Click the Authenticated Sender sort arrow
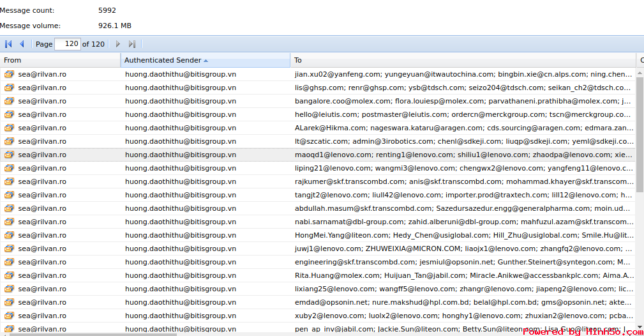The height and width of the screenshot is (336, 644). [x=206, y=61]
